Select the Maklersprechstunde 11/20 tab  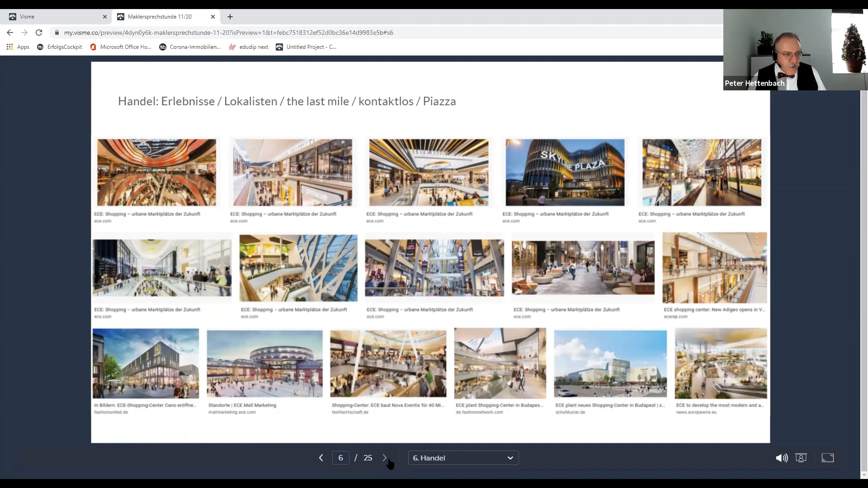(166, 17)
